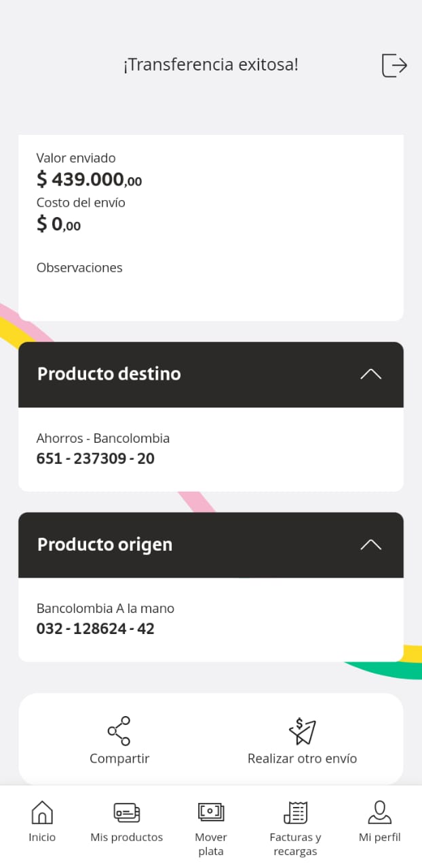
Task: Tap the Mover plata money icon
Action: [x=211, y=811]
